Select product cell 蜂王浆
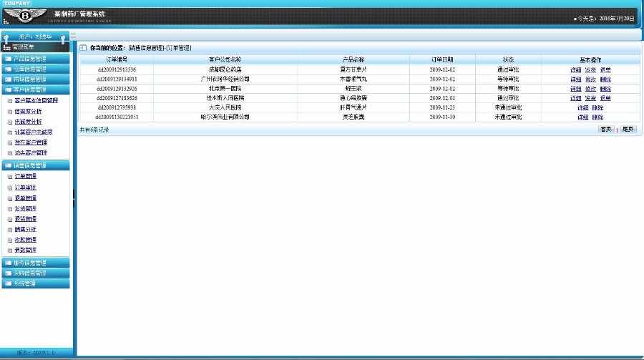 [x=353, y=89]
